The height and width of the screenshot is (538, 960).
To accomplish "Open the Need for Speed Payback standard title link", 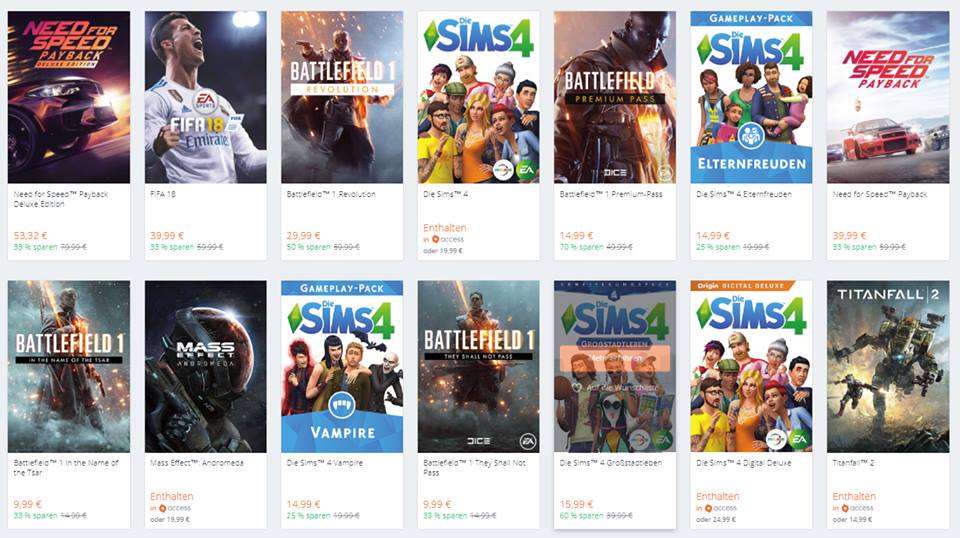I will (880, 194).
